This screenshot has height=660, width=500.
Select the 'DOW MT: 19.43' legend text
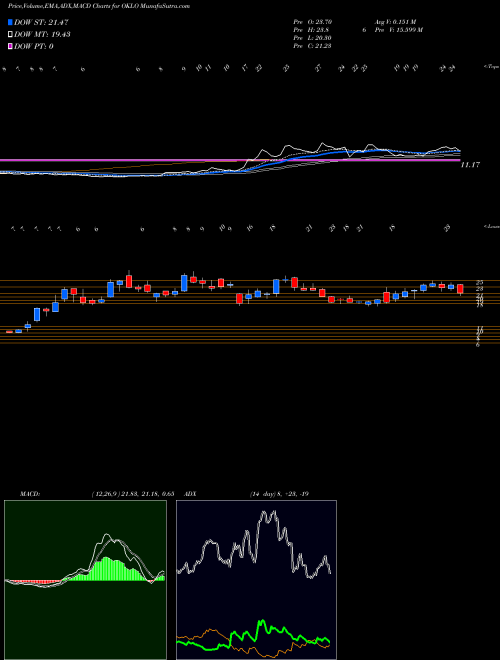point(42,35)
